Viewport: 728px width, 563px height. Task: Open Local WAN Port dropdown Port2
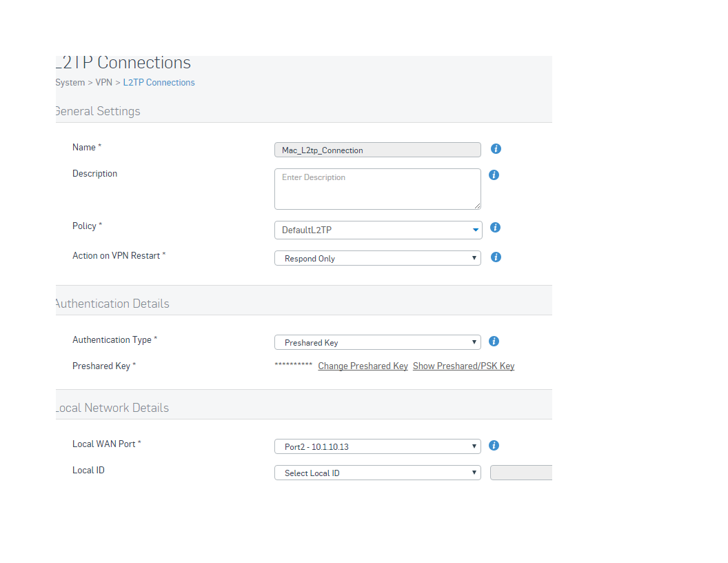click(x=378, y=446)
